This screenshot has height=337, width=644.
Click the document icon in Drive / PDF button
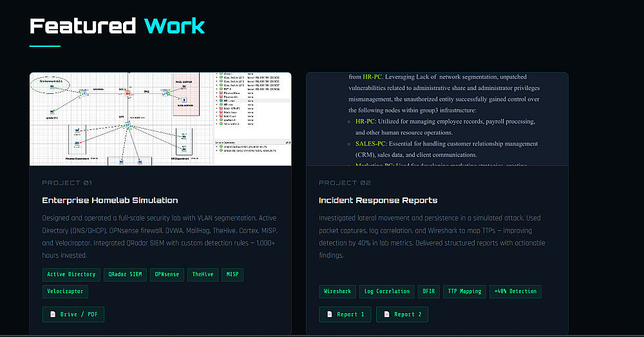click(x=53, y=314)
